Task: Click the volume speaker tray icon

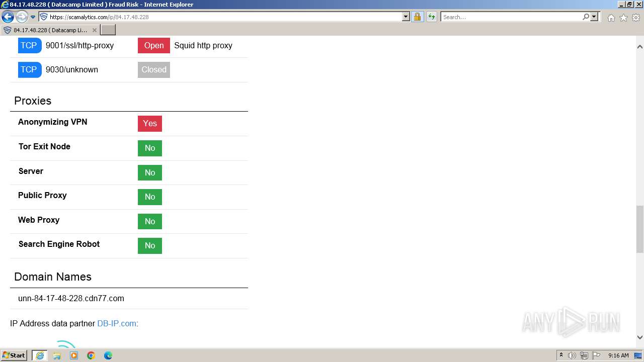Action: (572, 355)
